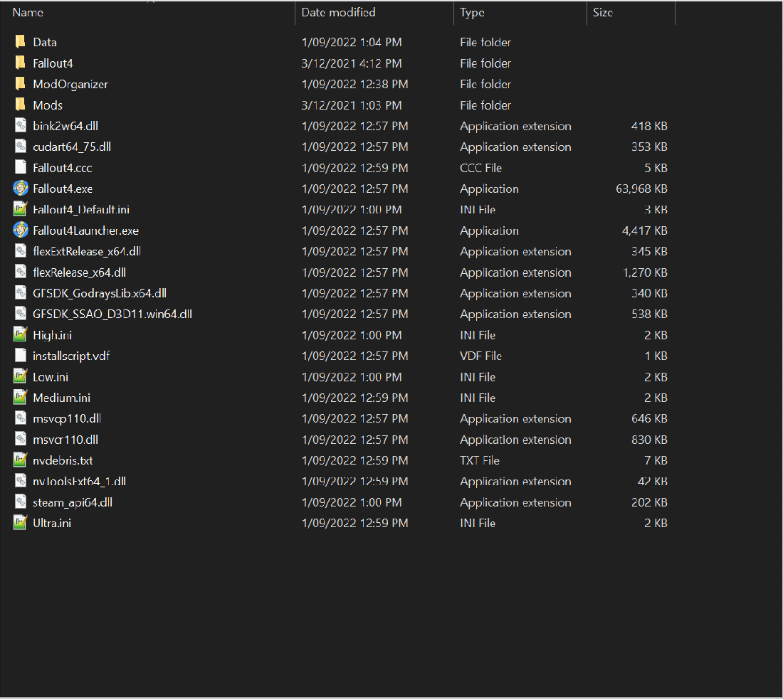783x700 pixels.
Task: Select the file name msvcp110.dll
Action: coord(67,419)
